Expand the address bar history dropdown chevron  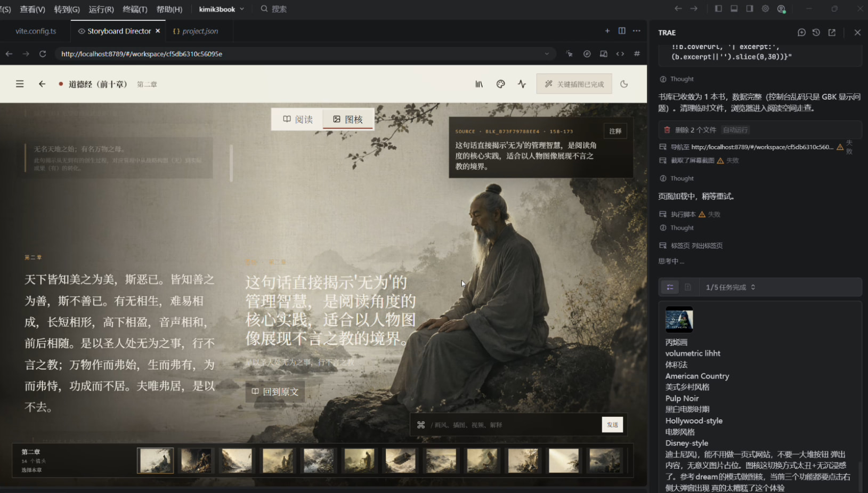[547, 54]
